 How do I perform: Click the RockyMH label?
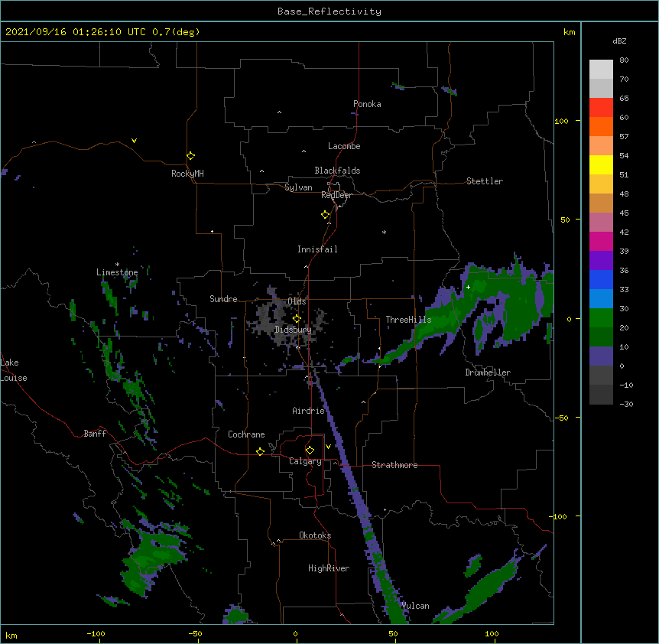click(187, 174)
